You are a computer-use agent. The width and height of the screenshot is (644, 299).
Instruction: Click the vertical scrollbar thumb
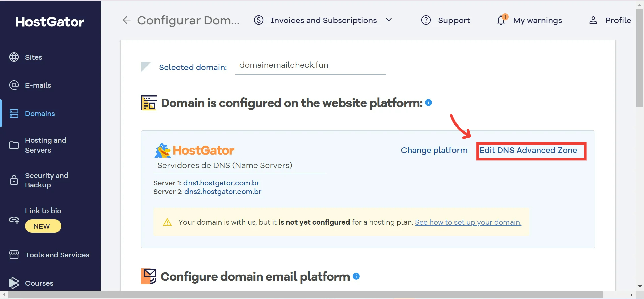point(640,58)
